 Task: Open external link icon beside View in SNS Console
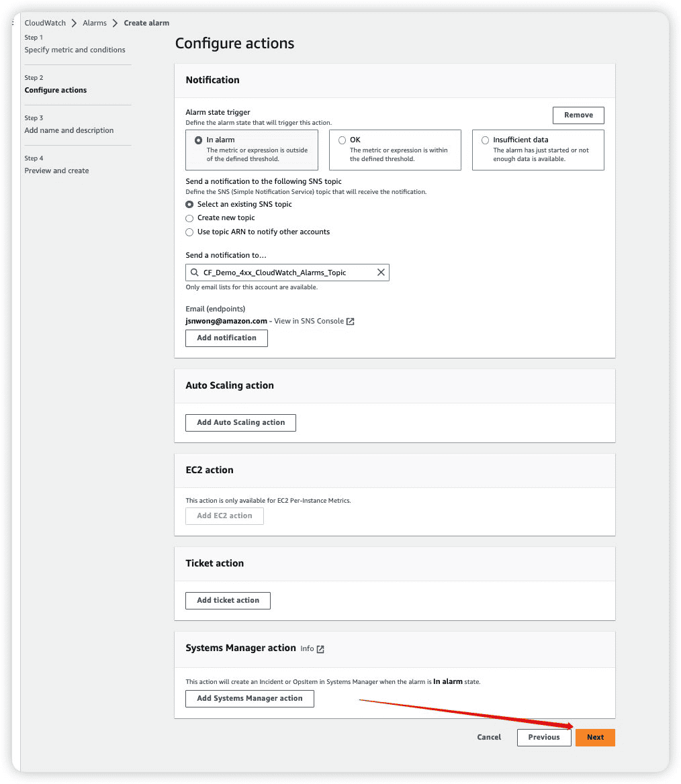coord(351,322)
